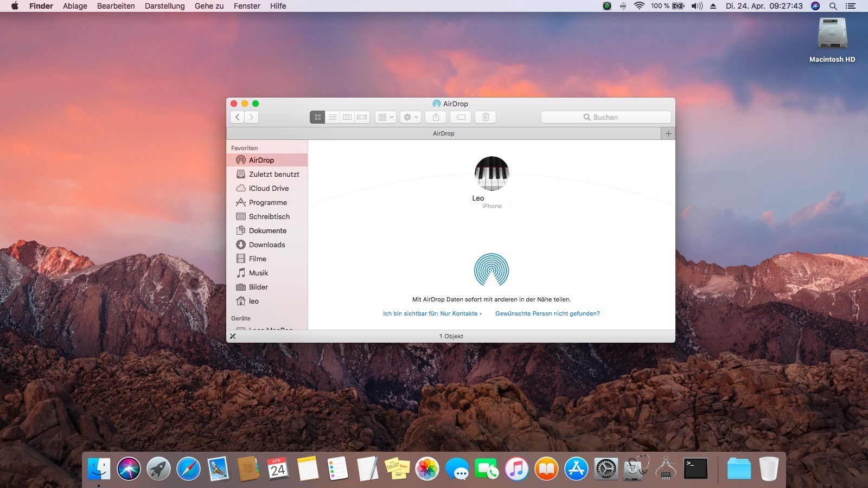868x488 pixels.
Task: Change 'Ich bin sichtbar für: Nur Kontakte' setting
Action: [x=432, y=313]
